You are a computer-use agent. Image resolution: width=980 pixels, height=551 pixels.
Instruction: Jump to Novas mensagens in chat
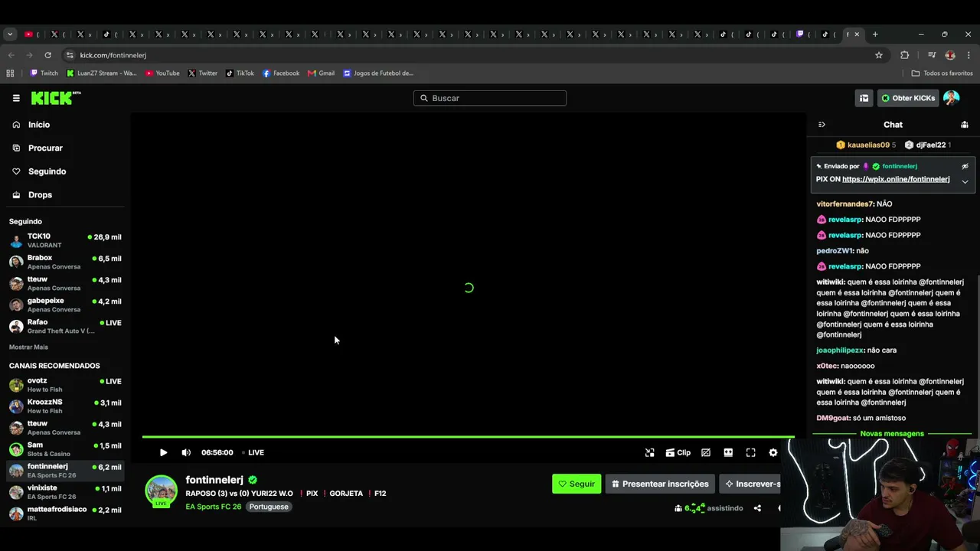coord(892,434)
